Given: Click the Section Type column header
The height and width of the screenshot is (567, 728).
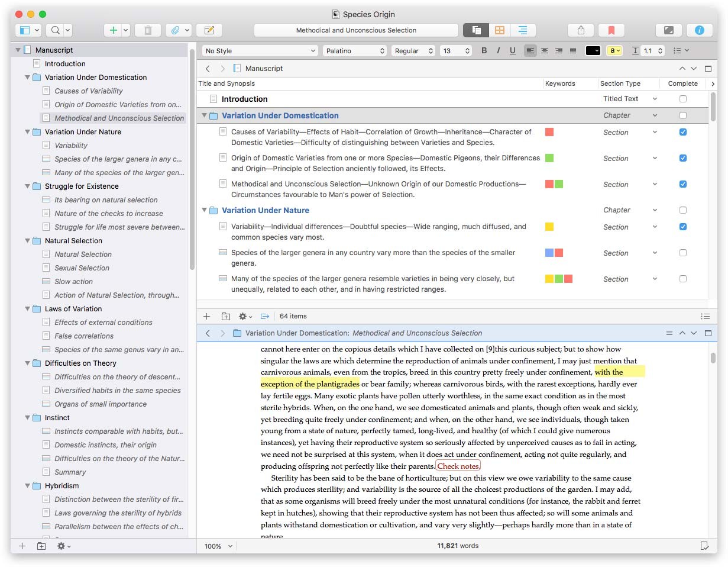Looking at the screenshot, I should coord(620,83).
